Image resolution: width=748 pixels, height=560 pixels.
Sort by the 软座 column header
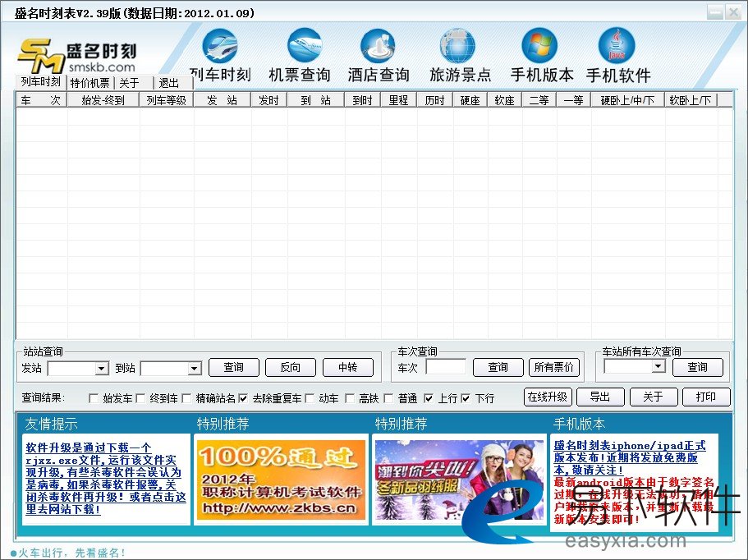click(505, 100)
